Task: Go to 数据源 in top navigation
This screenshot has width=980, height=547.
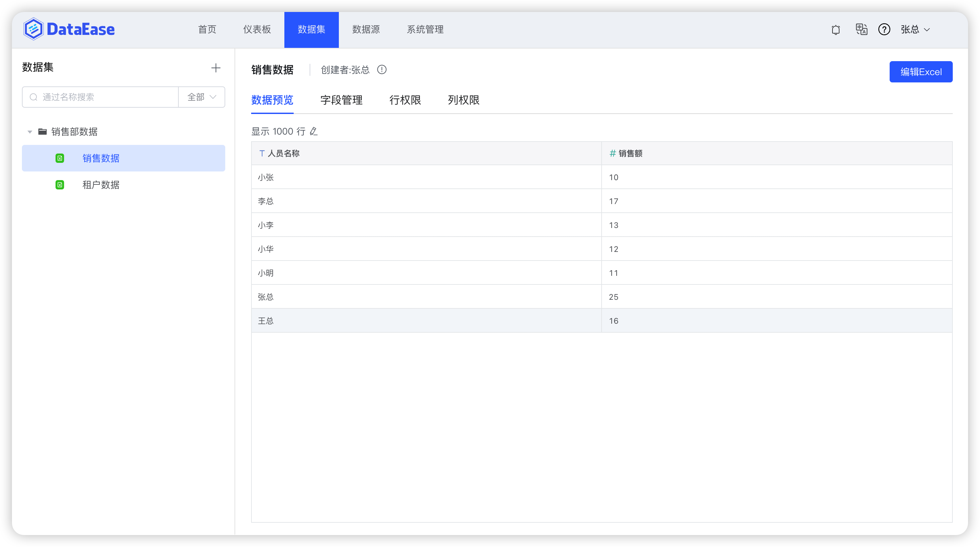Action: coord(366,29)
